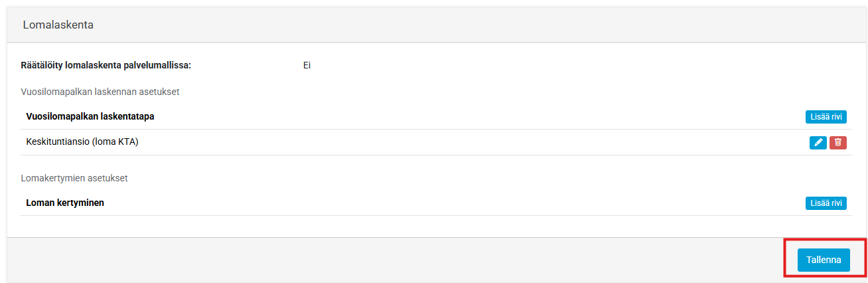868x283 pixels.
Task: Click the Lomakertymien asetukset section title
Action: 74,178
